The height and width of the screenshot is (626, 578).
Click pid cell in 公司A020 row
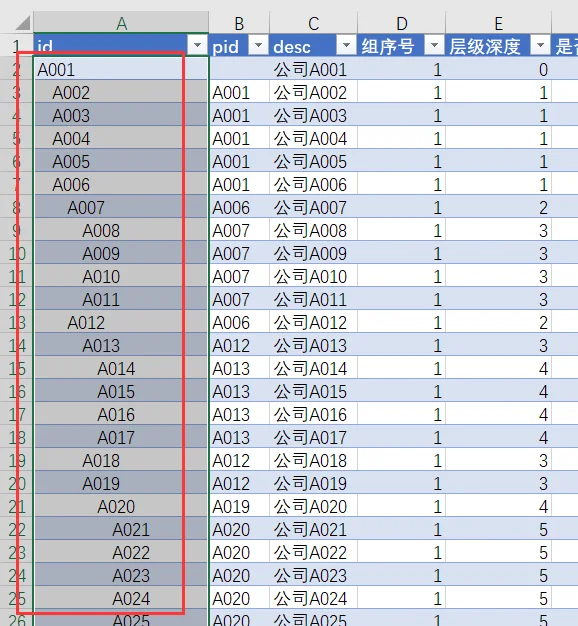click(x=239, y=507)
